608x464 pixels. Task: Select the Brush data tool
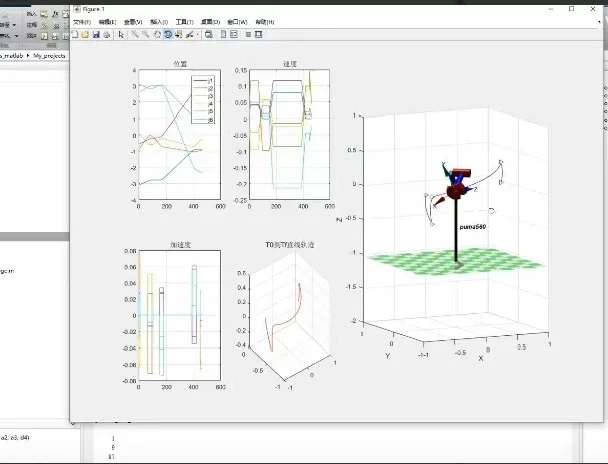(189, 34)
